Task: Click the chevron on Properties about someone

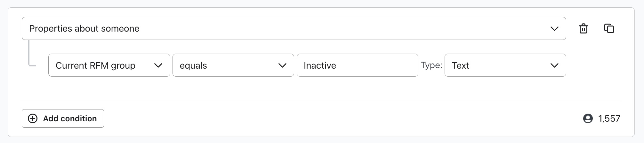Action: (554, 28)
